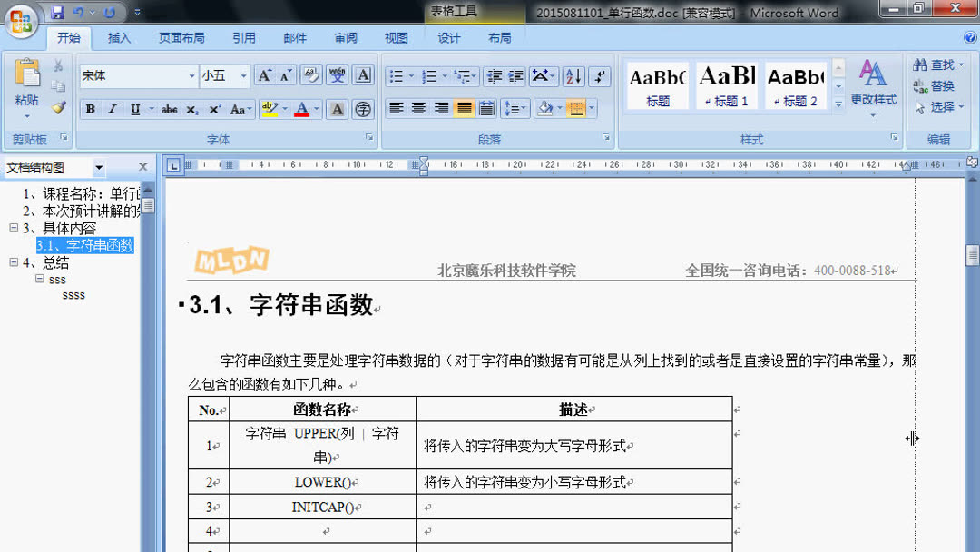The image size is (980, 552).
Task: Apply the red font color swatch
Action: (302, 109)
